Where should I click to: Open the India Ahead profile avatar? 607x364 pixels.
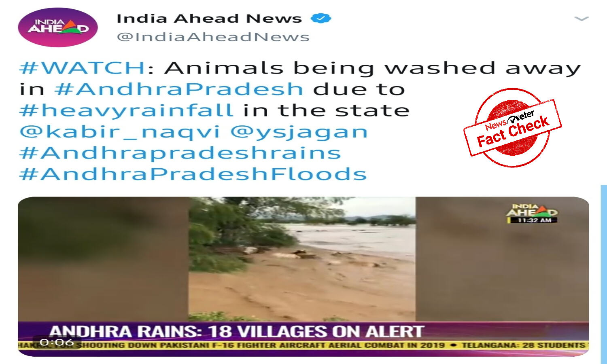click(x=58, y=28)
